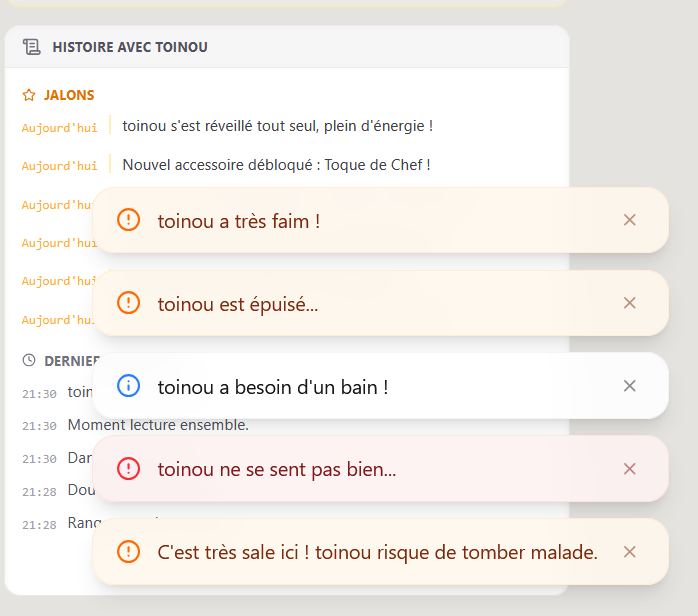Open the 'Jalons' milestones heading
The height and width of the screenshot is (616, 698).
pyautogui.click(x=69, y=96)
